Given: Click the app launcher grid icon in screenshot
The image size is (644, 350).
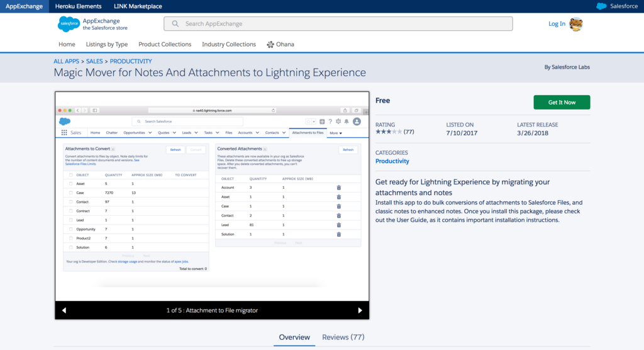Looking at the screenshot, I should click(x=64, y=132).
